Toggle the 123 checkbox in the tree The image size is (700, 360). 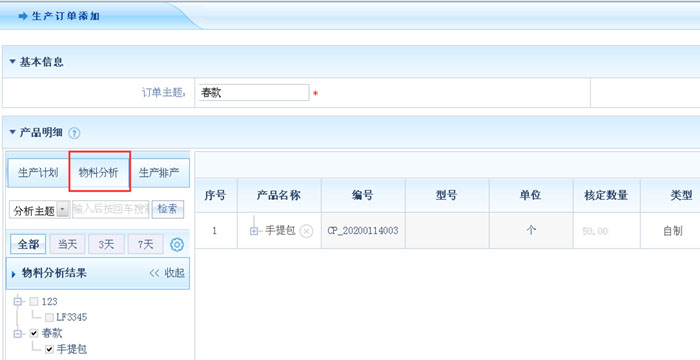pos(34,301)
